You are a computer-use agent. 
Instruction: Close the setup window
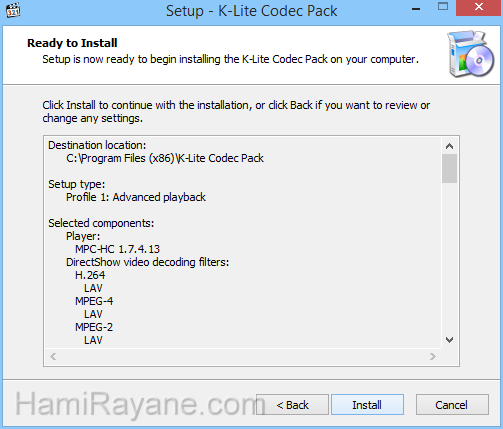coord(479,7)
